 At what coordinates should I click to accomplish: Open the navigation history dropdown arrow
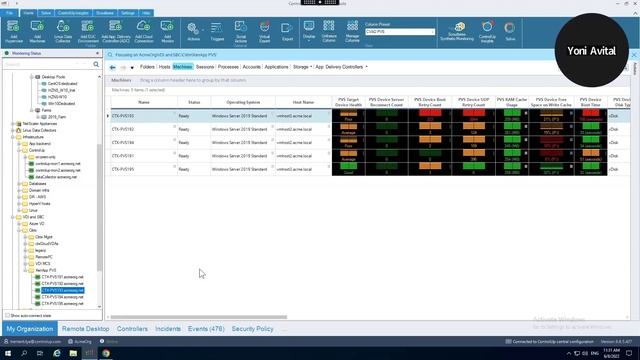point(132,67)
